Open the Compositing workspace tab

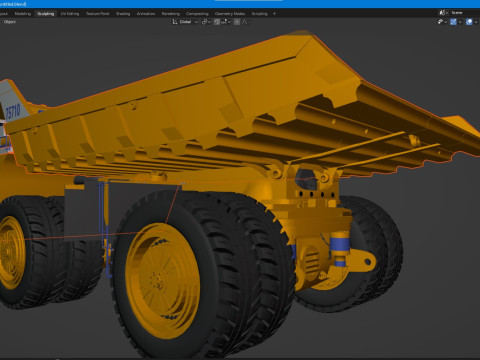coord(197,14)
